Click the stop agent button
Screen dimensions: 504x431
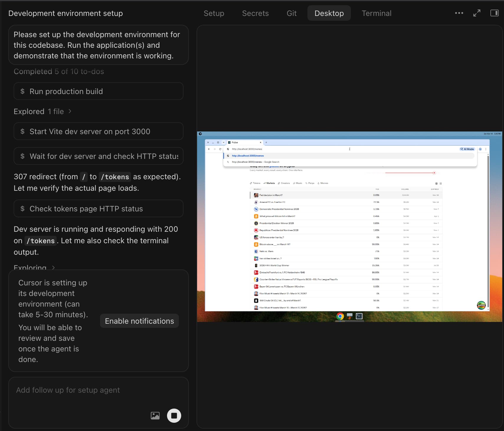tap(174, 415)
